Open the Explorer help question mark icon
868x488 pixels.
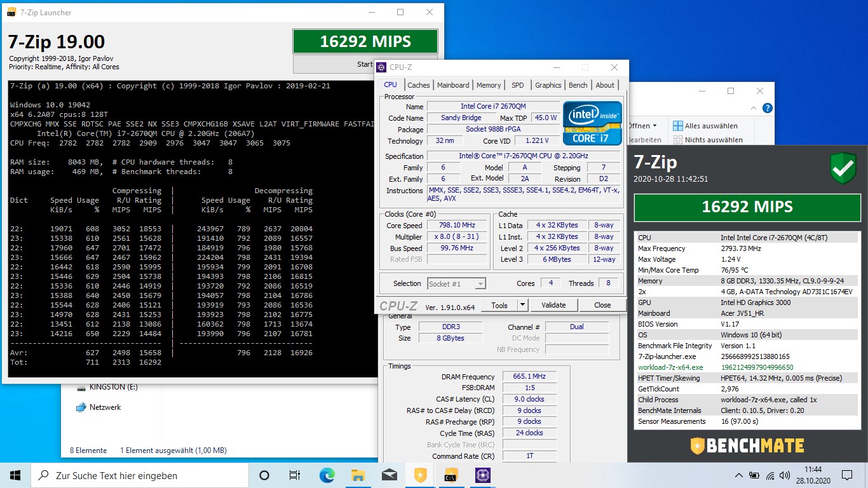(x=767, y=108)
